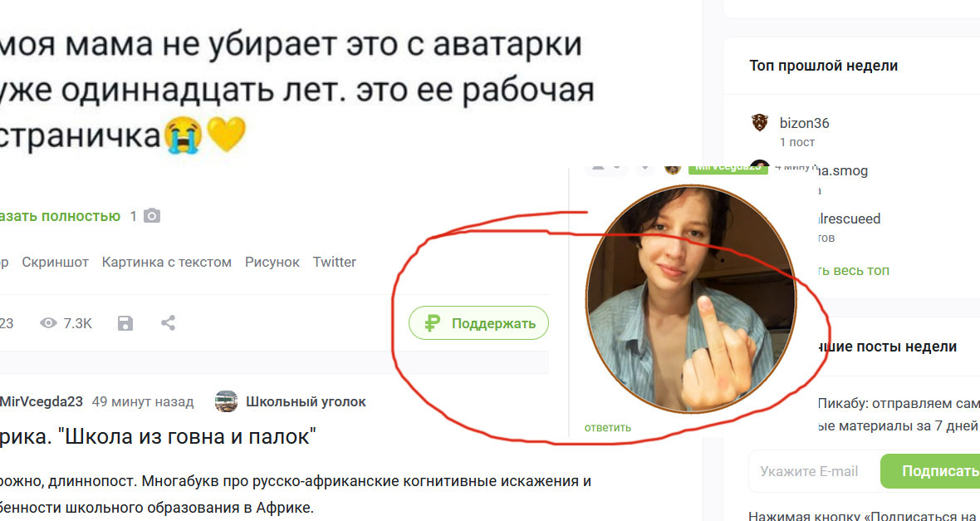980x521 pixels.
Task: Open the MirVcegda23 author link
Action: point(42,401)
